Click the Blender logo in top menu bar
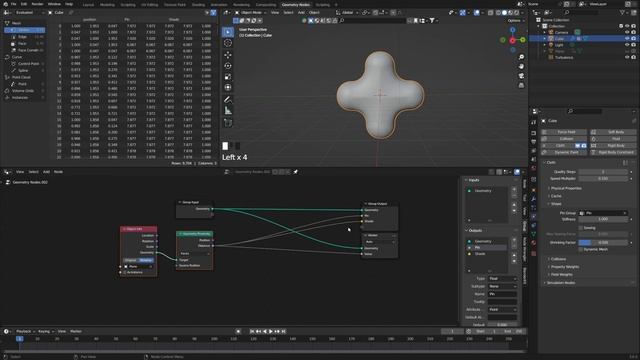The image size is (640, 360). pos(5,4)
